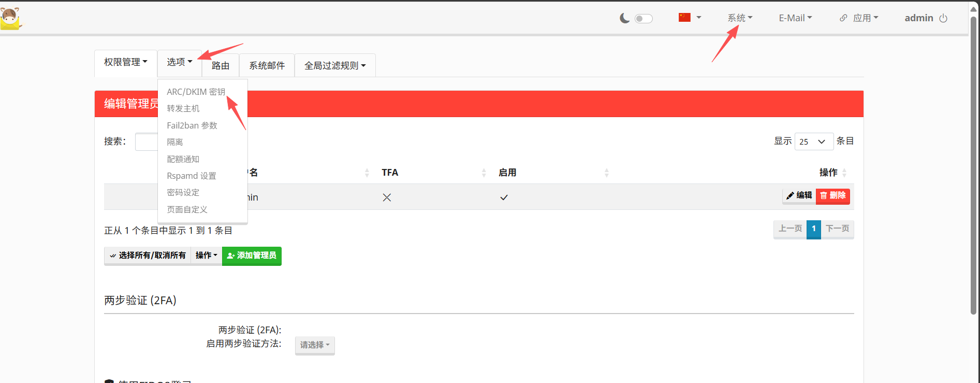
Task: Switch to the 路由 tab
Action: [x=221, y=65]
